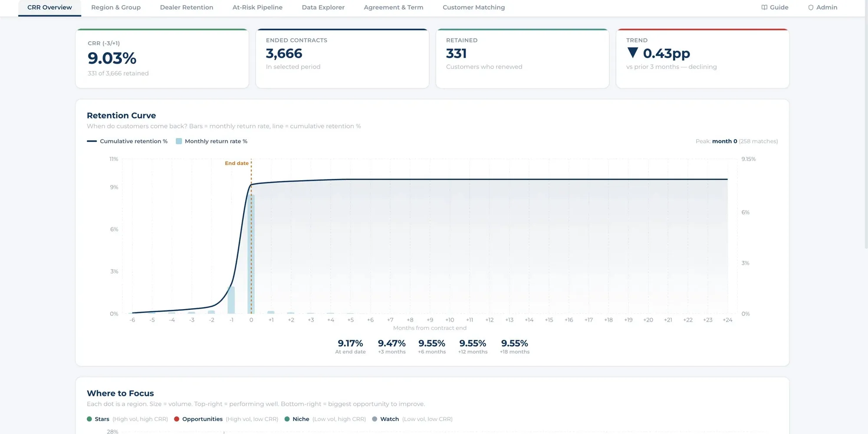Screen dimensions: 868x434
Task: Click the month -1 bar in chart
Action: [231, 300]
